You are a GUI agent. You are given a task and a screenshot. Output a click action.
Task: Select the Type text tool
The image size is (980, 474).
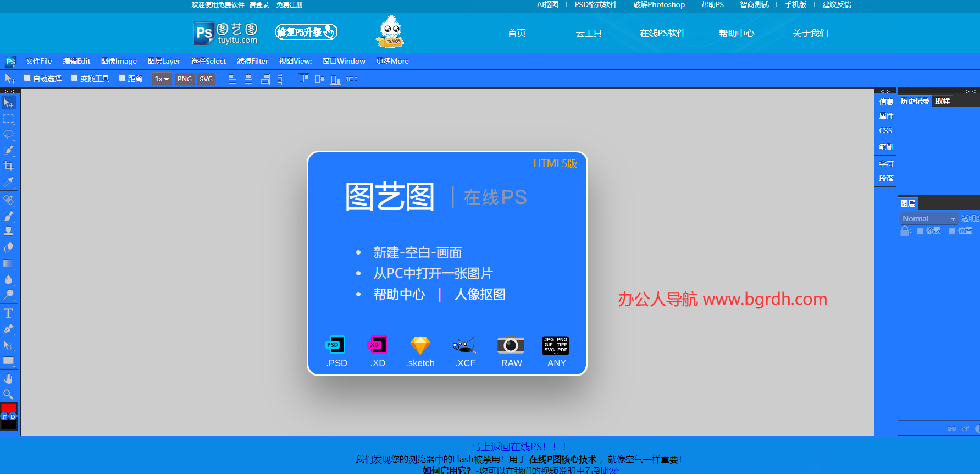click(9, 313)
